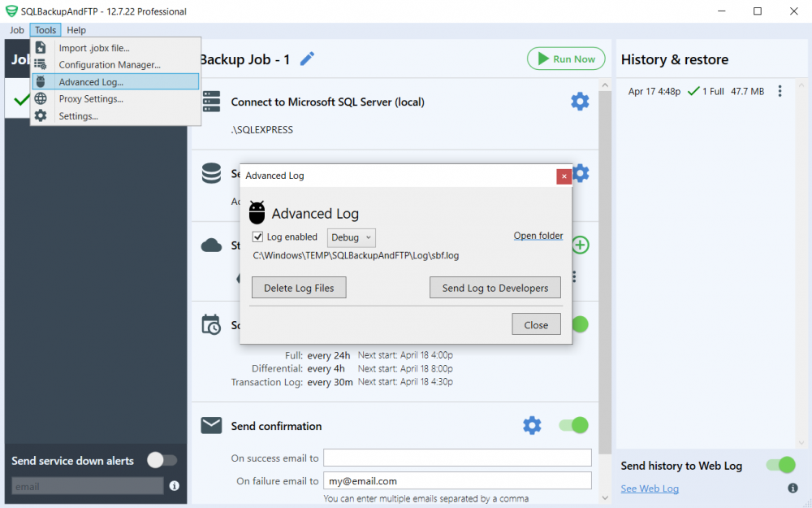This screenshot has height=508, width=812.
Task: Open options menu for the Apr 17 backup
Action: point(780,91)
